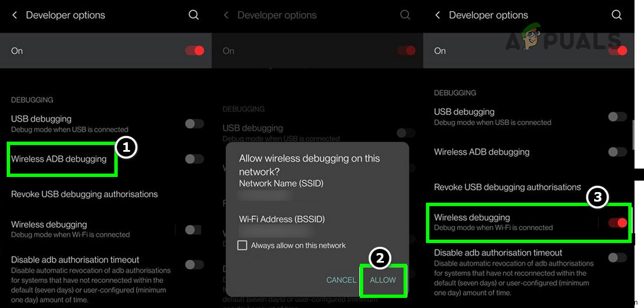Image resolution: width=644 pixels, height=308 pixels.
Task: Tap the Disable adb authorisation timeout title, right screen
Action: pos(498,253)
